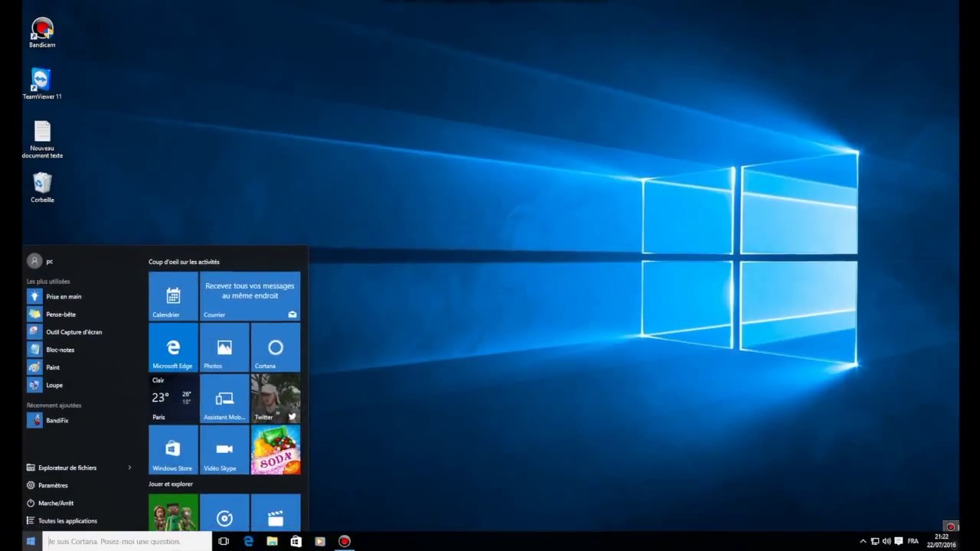
Task: Focus the Cortana search box
Action: click(127, 541)
